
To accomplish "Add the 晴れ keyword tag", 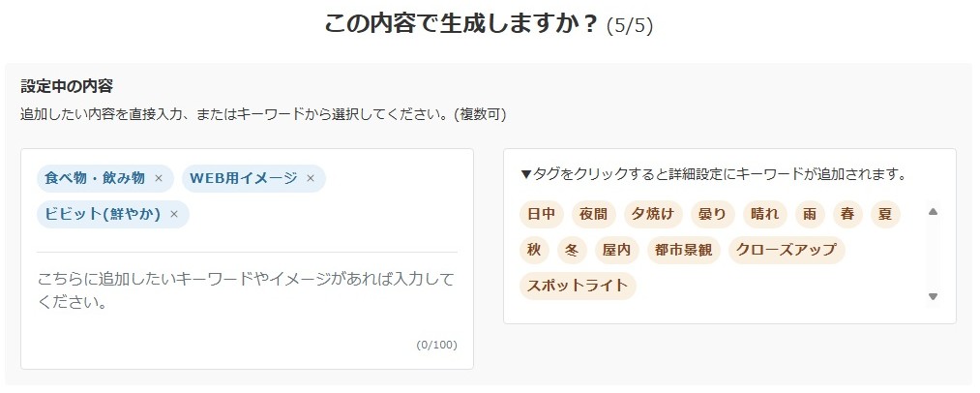I will click(x=764, y=214).
